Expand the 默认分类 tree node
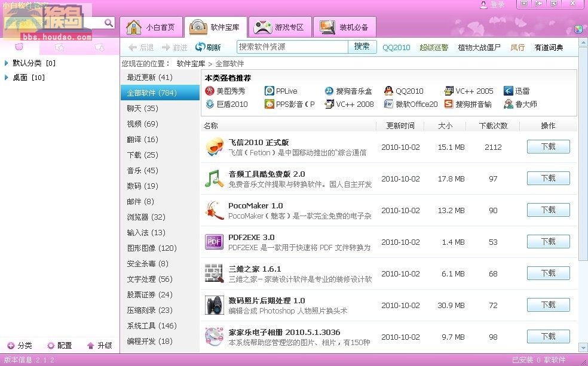This screenshot has width=588, height=366. coord(6,63)
